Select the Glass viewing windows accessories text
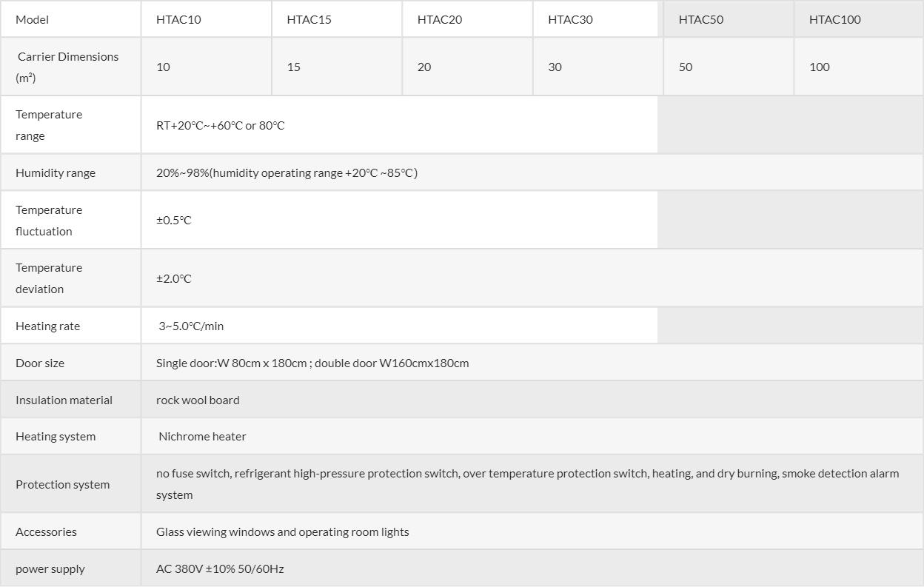Screen dimensions: 924x587 283,531
